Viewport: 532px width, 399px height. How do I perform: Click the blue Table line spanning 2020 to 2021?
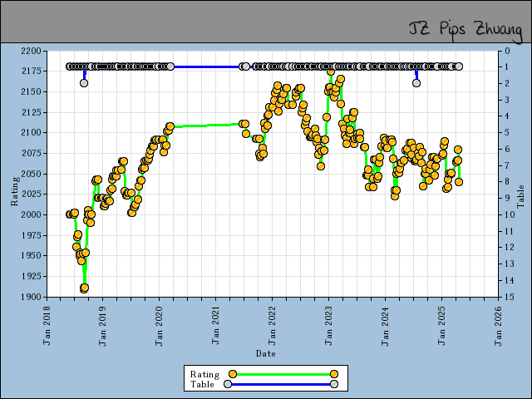point(206,66)
